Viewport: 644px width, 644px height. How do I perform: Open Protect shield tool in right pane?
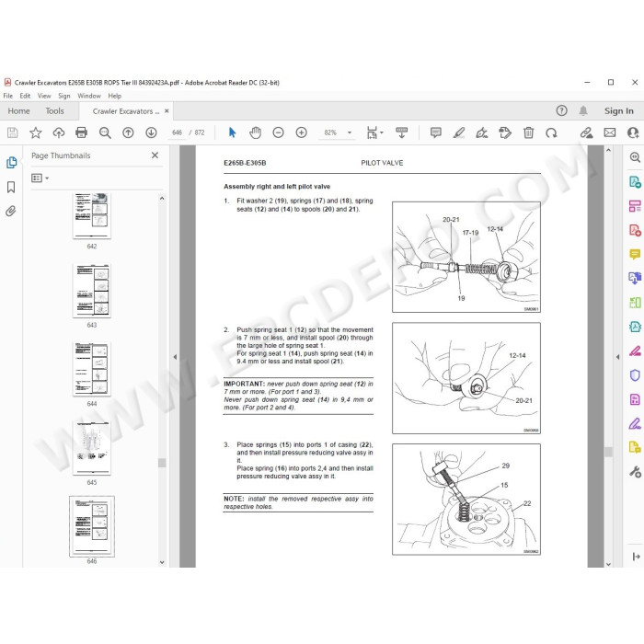[635, 375]
